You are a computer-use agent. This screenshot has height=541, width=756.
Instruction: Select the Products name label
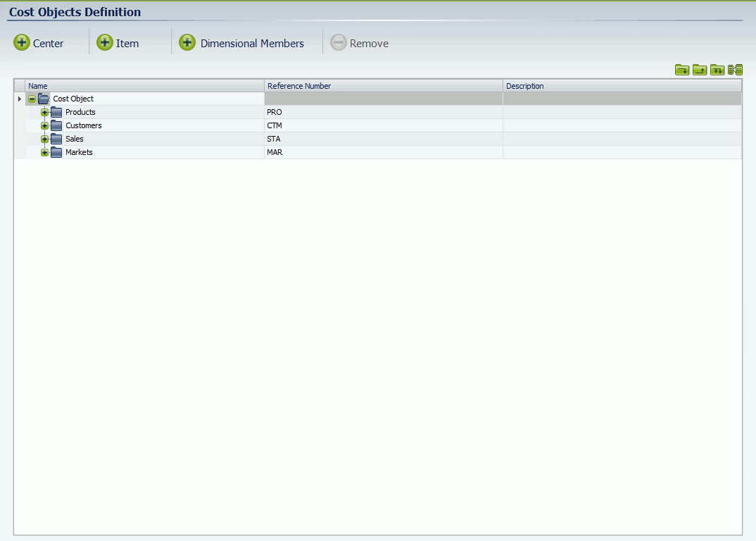[80, 112]
